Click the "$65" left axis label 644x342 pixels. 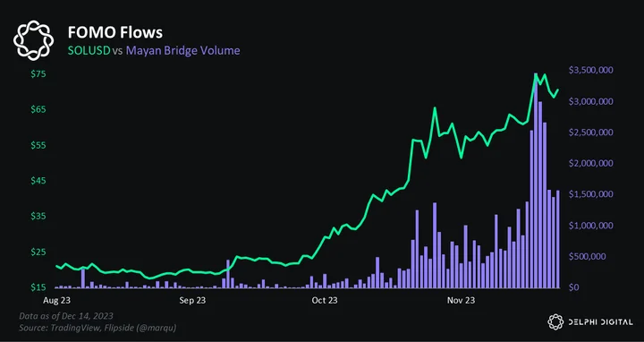click(38, 109)
